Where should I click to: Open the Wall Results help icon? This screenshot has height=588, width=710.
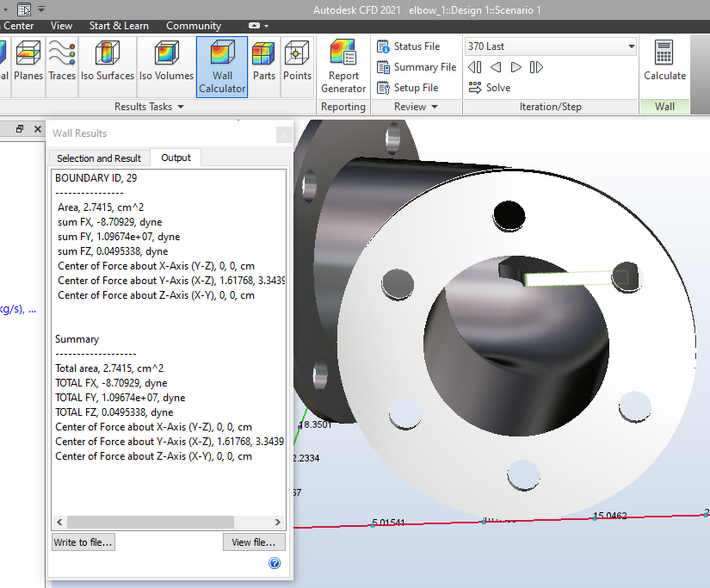pos(275,563)
